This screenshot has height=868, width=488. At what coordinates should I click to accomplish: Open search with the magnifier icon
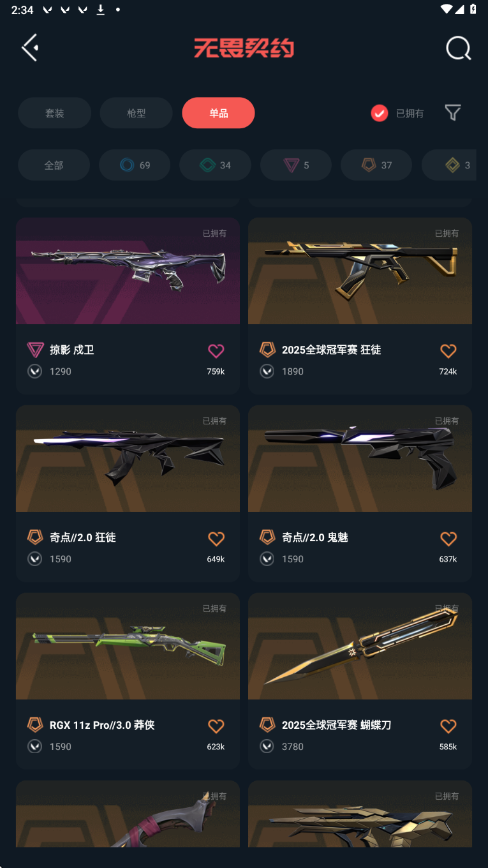click(x=458, y=49)
